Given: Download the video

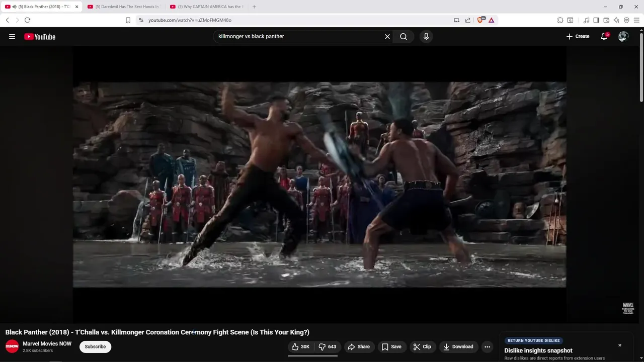Looking at the screenshot, I should 458,346.
